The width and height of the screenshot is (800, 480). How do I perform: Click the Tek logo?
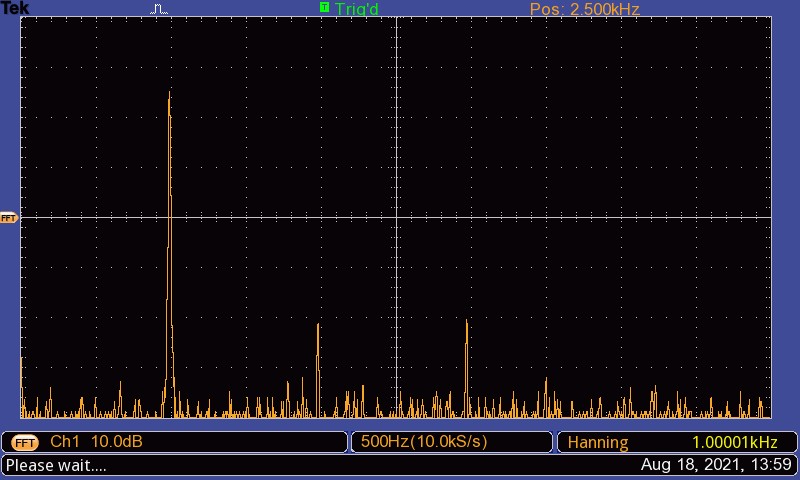point(15,8)
